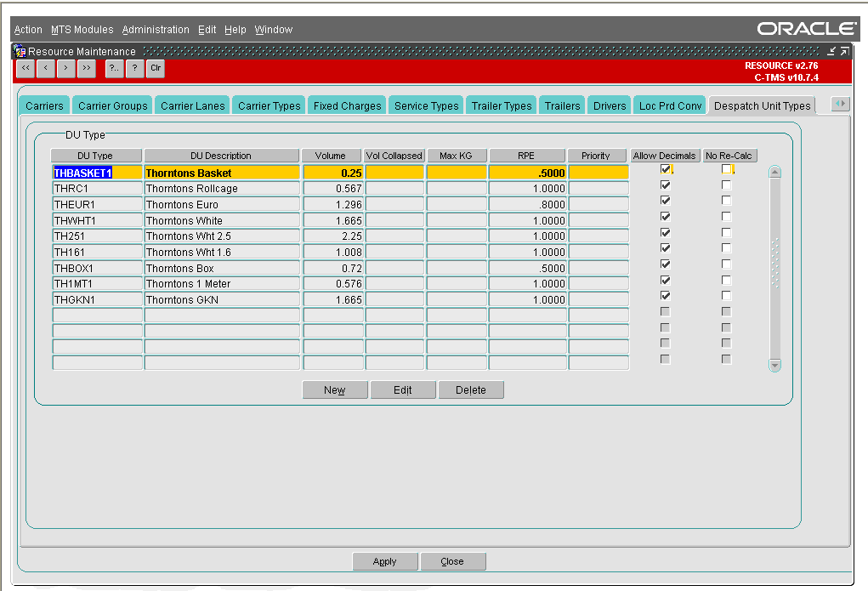Viewport: 868px width, 591px height.
Task: Click the Delete button
Action: pyautogui.click(x=470, y=390)
